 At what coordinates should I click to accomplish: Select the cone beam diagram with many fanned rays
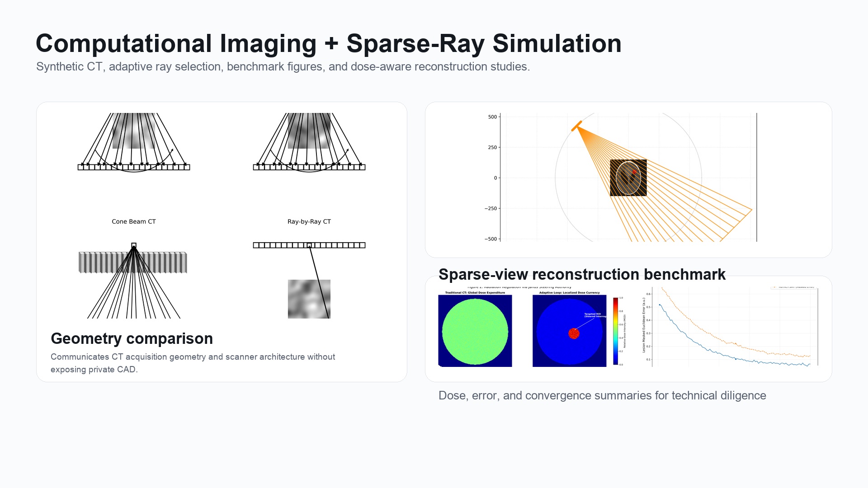pyautogui.click(x=133, y=281)
